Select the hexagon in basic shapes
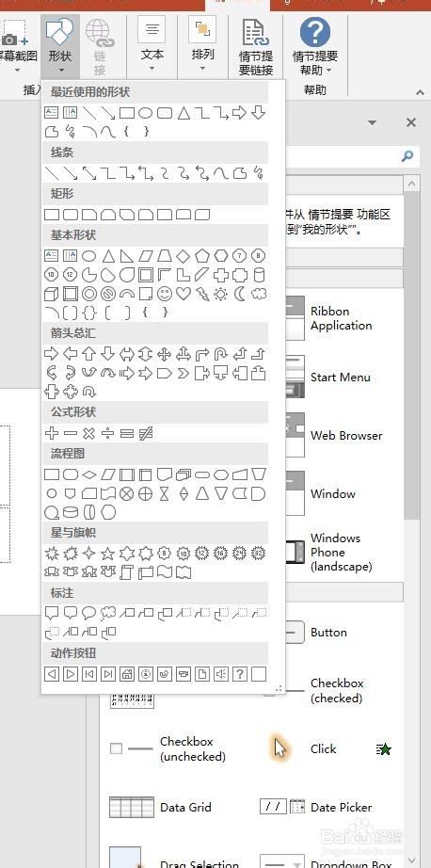The width and height of the screenshot is (431, 868). click(x=221, y=256)
